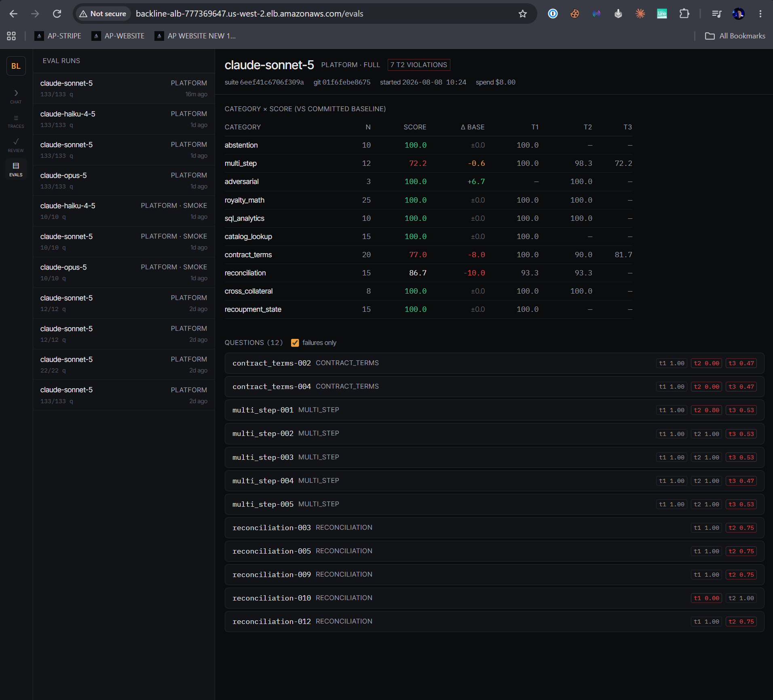Click the t2 0.80 badge on multi_step-001
The width and height of the screenshot is (773, 700).
706,410
